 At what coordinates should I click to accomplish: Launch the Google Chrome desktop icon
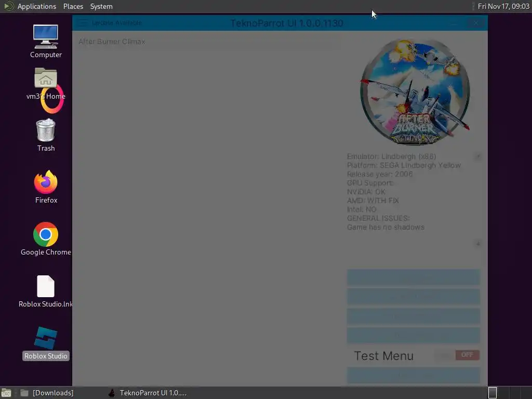click(46, 239)
